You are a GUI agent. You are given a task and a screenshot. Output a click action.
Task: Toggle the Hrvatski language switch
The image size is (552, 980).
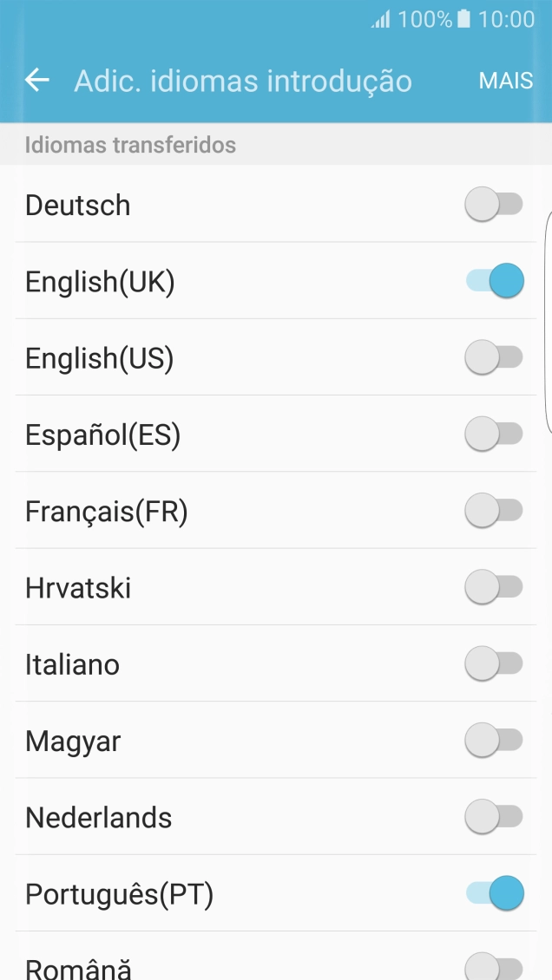coord(494,588)
